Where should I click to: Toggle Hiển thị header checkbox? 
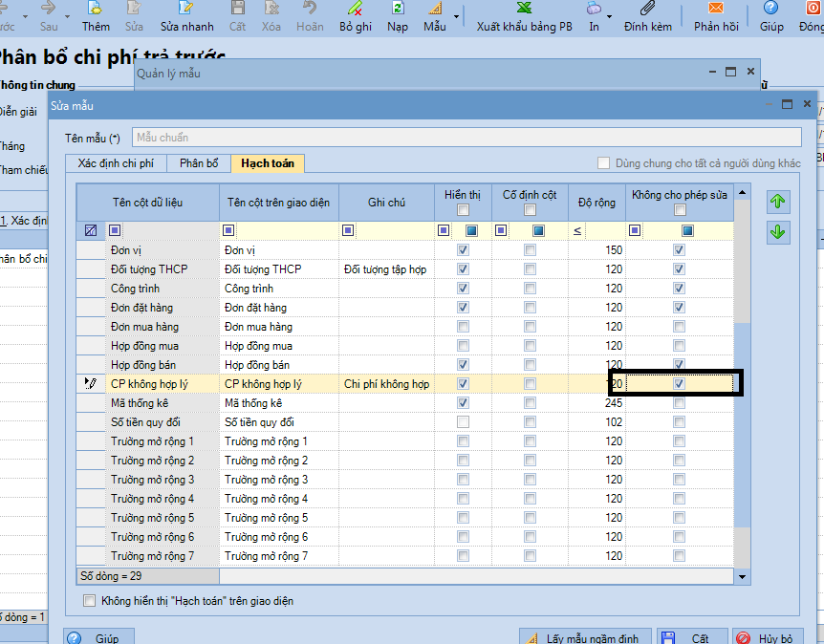pos(463,210)
